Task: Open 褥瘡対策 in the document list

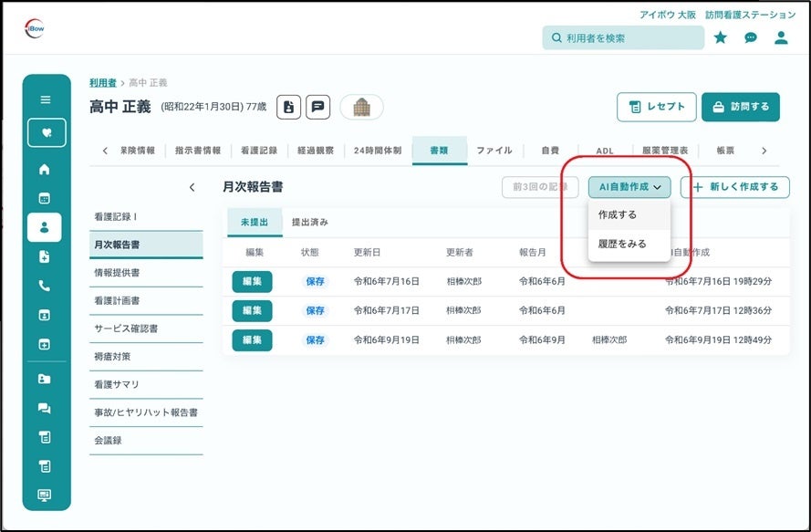Action: point(146,357)
